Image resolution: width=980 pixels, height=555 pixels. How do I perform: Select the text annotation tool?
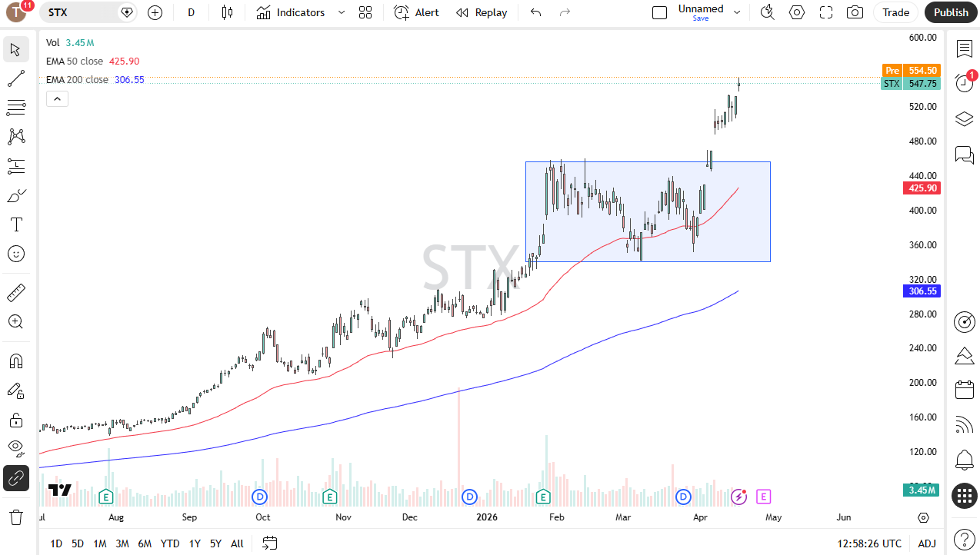coord(16,224)
